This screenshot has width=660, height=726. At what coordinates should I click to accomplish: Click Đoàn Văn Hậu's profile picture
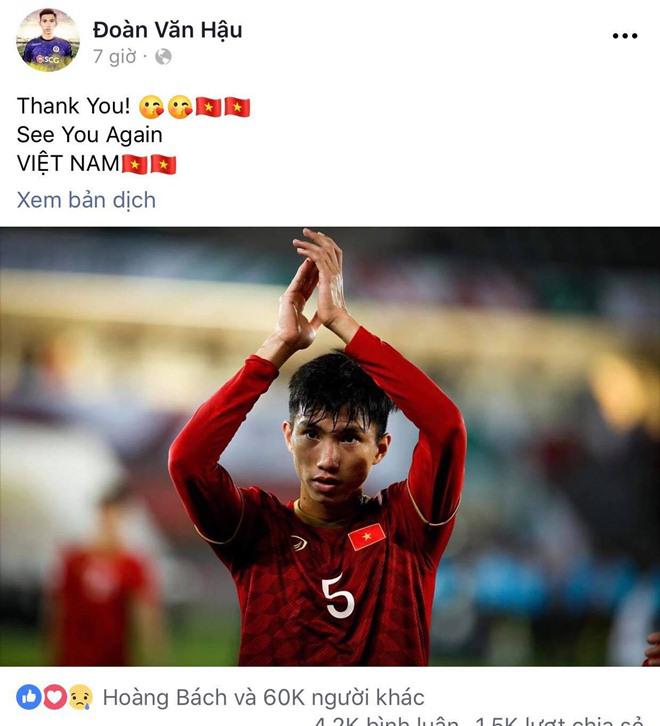tap(48, 40)
